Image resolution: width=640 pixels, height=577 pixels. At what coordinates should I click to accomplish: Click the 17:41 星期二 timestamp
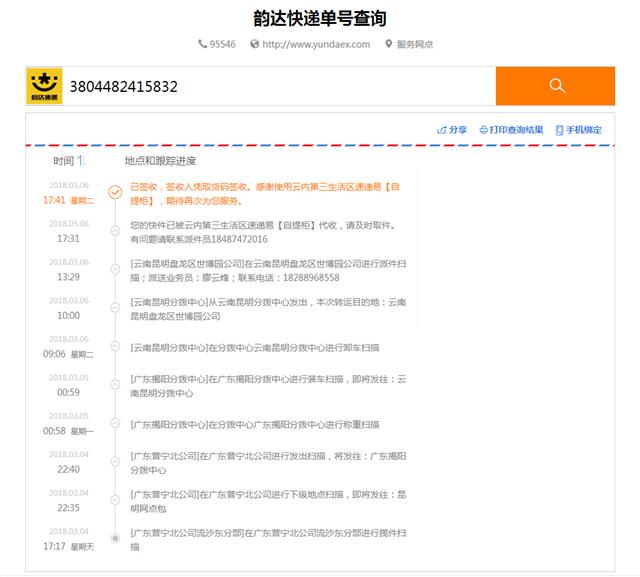point(69,200)
